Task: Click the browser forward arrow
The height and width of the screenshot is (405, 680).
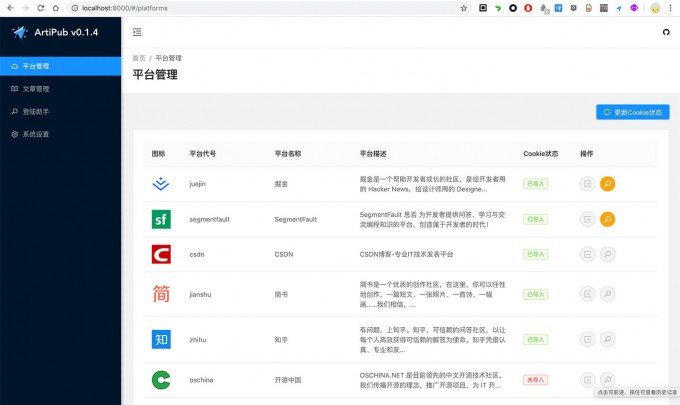Action: pyautogui.click(x=25, y=8)
